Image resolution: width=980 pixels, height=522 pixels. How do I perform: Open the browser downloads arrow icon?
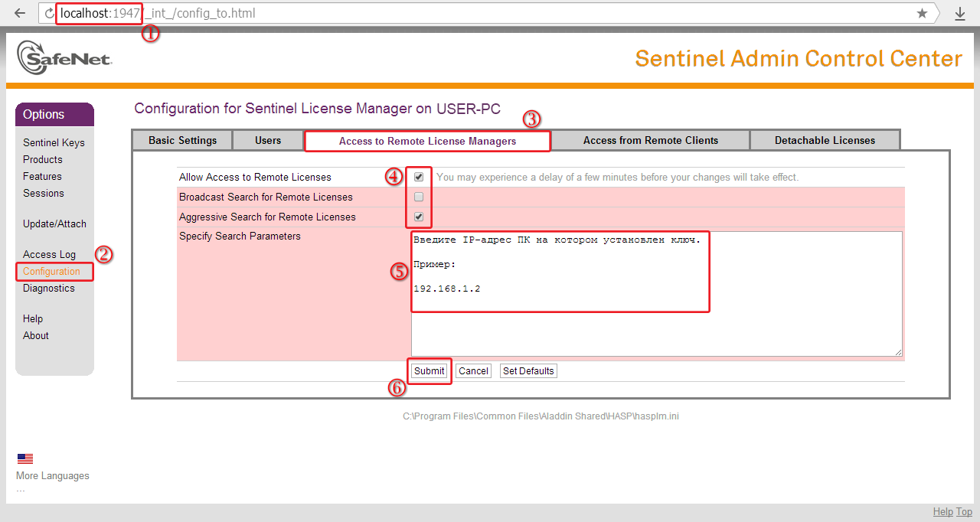(959, 13)
